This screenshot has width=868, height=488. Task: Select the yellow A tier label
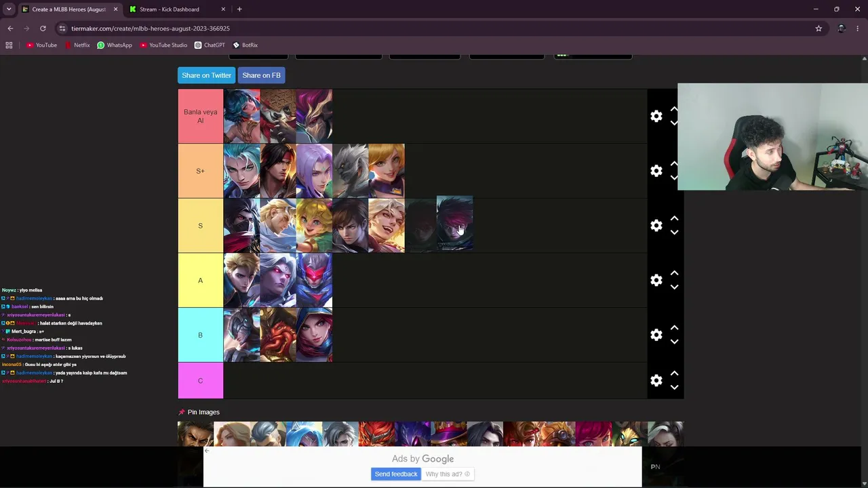(200, 281)
